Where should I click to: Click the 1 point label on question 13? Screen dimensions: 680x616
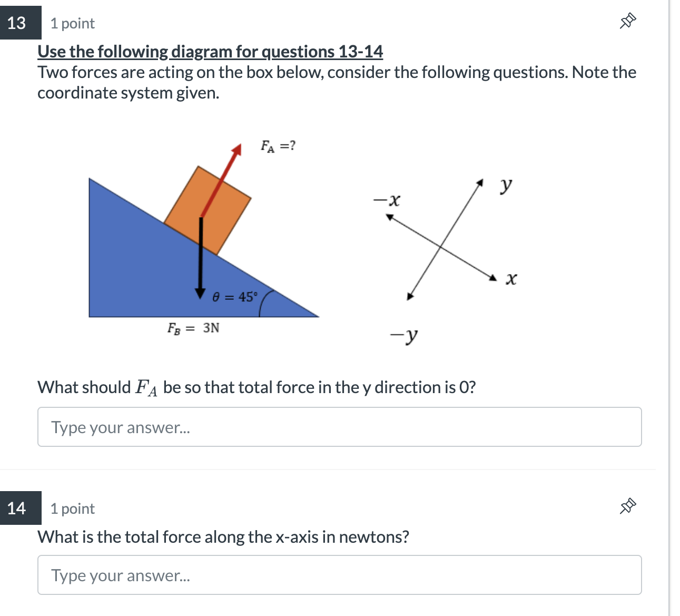tap(72, 23)
